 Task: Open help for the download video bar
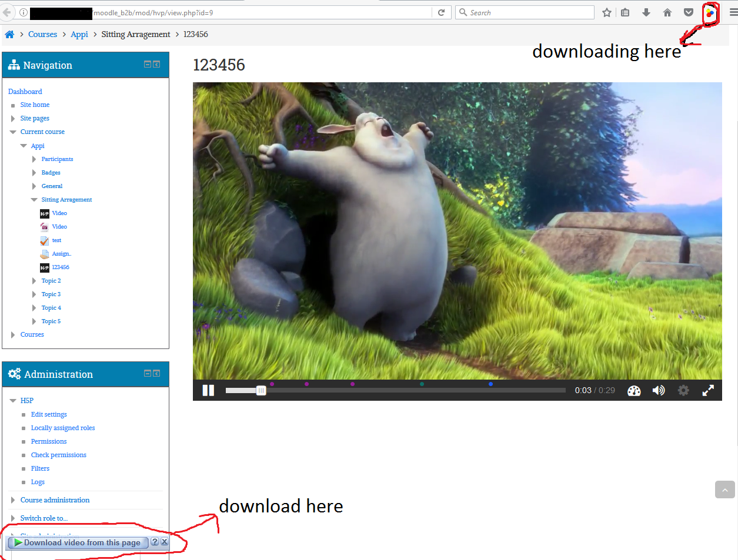155,542
